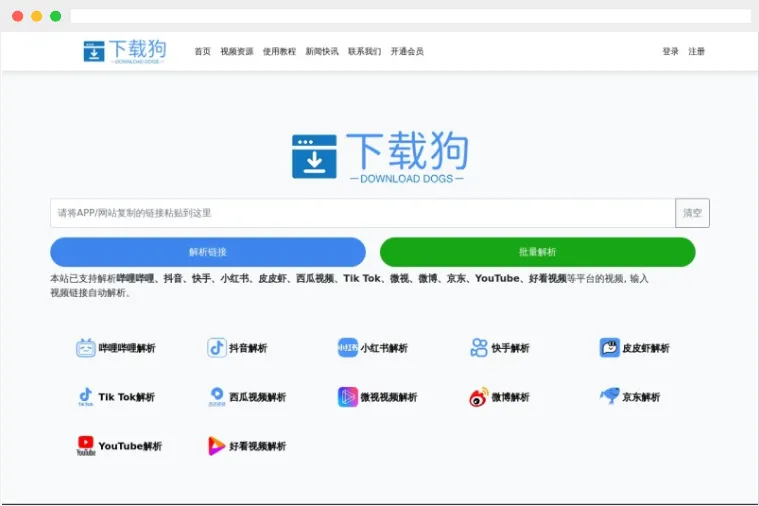Click the 皮皮虾 icon

click(x=609, y=348)
